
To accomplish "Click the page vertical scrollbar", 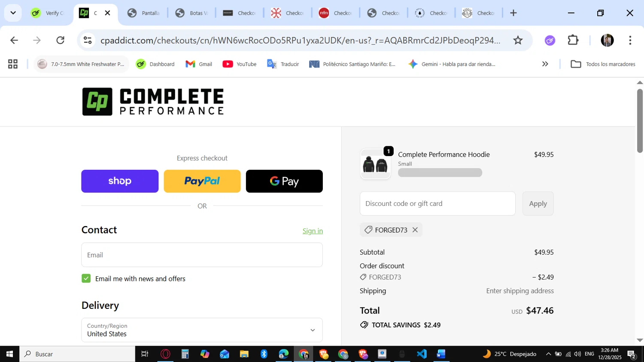I will click(x=640, y=121).
